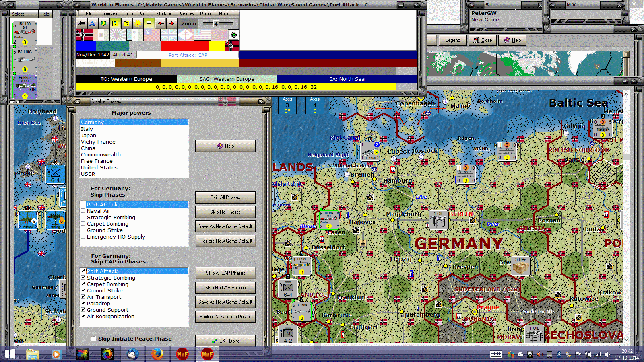The height and width of the screenshot is (362, 644).
Task: Uncheck Ground Support CAP phase checkbox
Action: click(x=83, y=310)
